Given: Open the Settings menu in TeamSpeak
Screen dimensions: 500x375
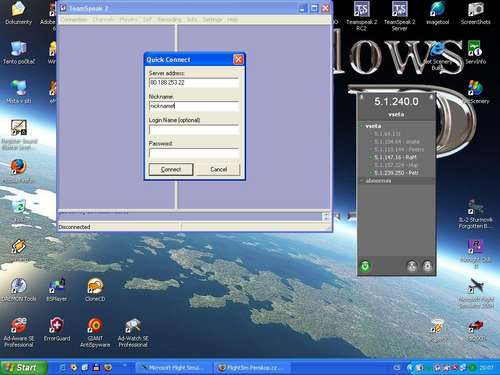Looking at the screenshot, I should 212,20.
